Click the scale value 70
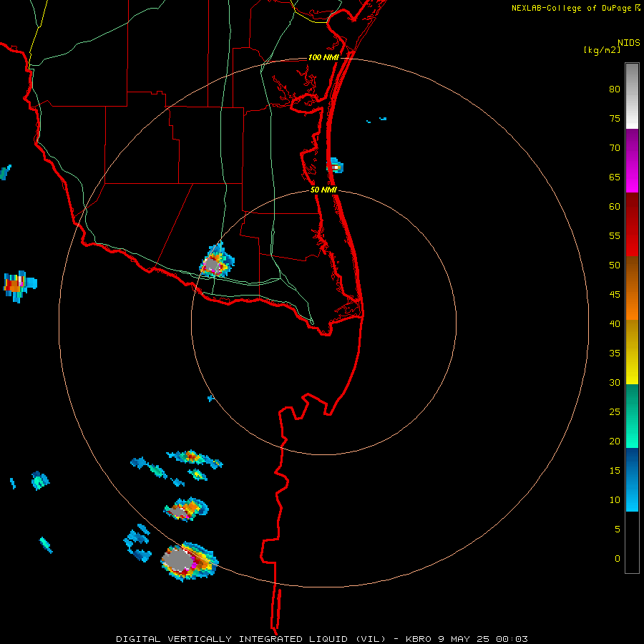The width and height of the screenshot is (644, 644). tap(615, 148)
